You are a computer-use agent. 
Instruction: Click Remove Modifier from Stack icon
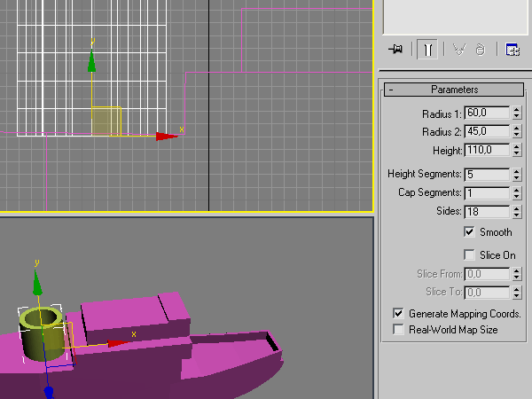coord(480,50)
